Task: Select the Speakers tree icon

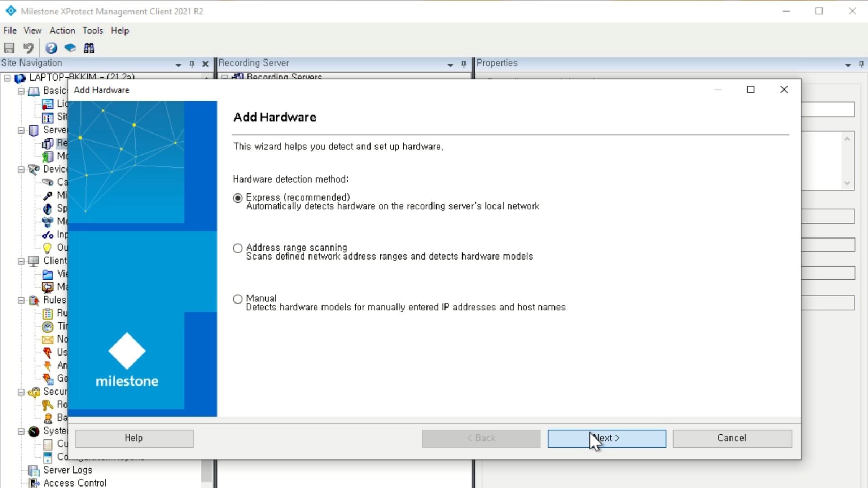Action: tap(47, 209)
